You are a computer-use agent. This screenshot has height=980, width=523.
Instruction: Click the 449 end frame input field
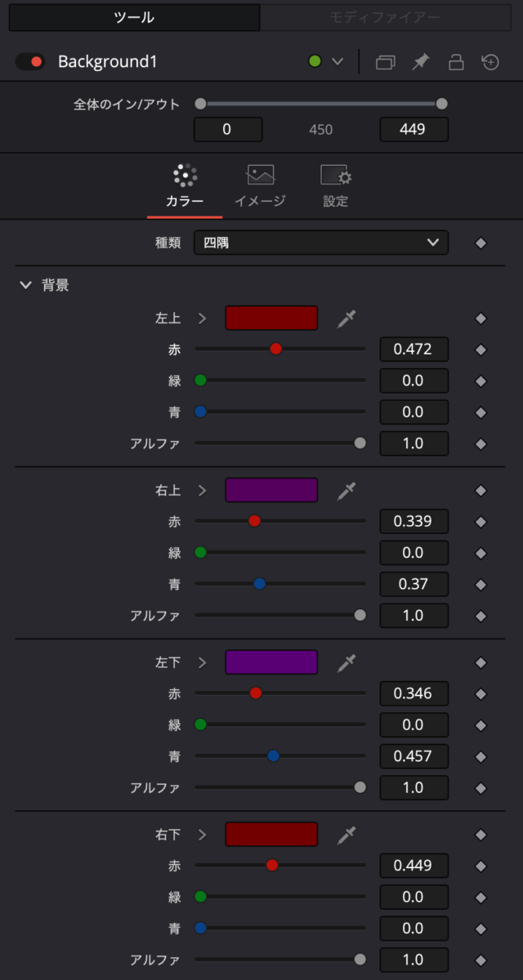coord(413,129)
